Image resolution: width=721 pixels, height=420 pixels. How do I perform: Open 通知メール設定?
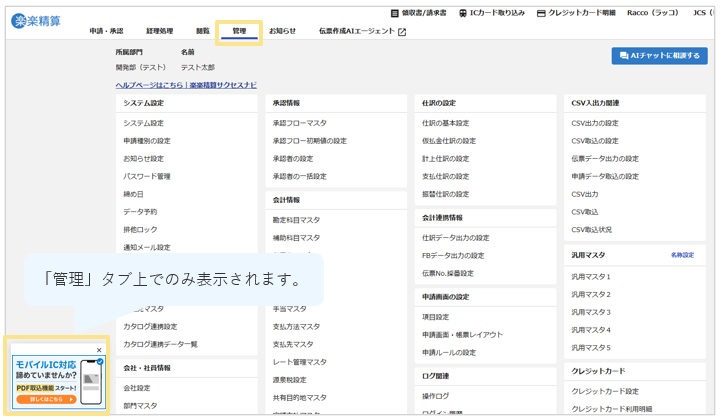click(147, 247)
